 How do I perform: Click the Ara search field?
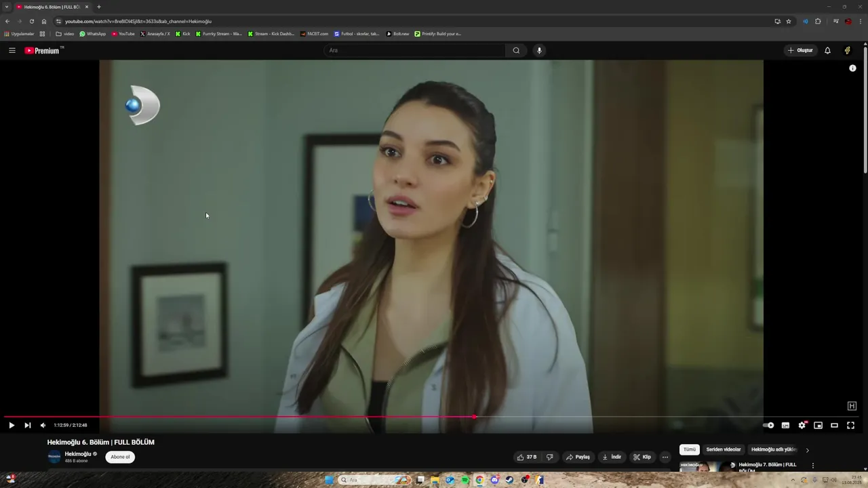pyautogui.click(x=415, y=50)
